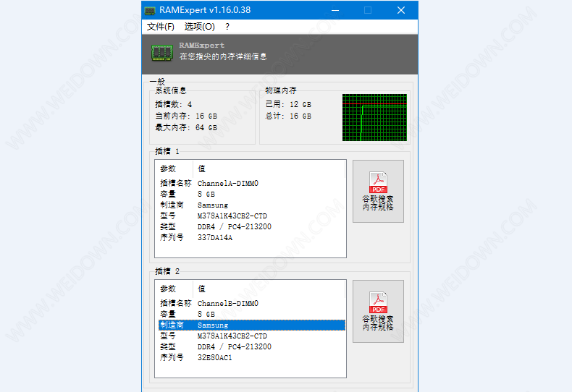This screenshot has height=392, width=572.
Task: Open the ? help menu
Action: coord(227,27)
